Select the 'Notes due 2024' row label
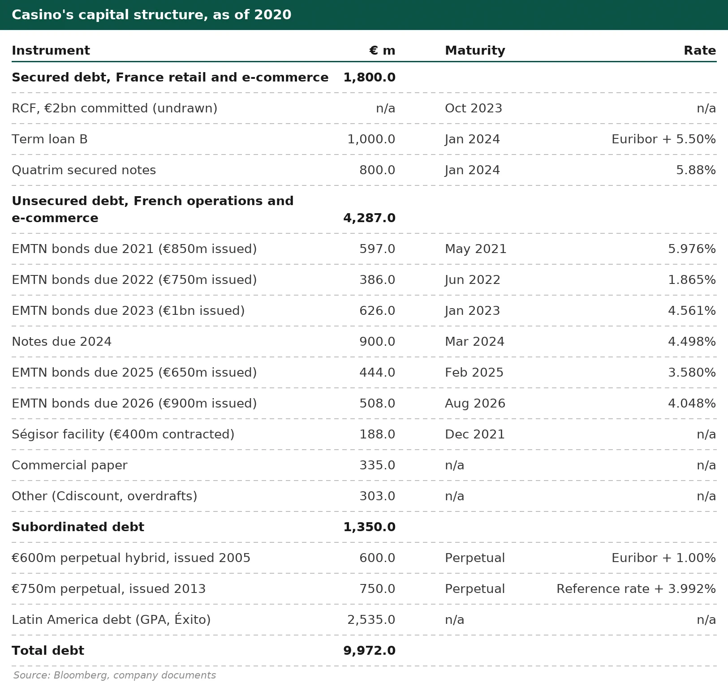The width and height of the screenshot is (728, 700). tap(61, 342)
